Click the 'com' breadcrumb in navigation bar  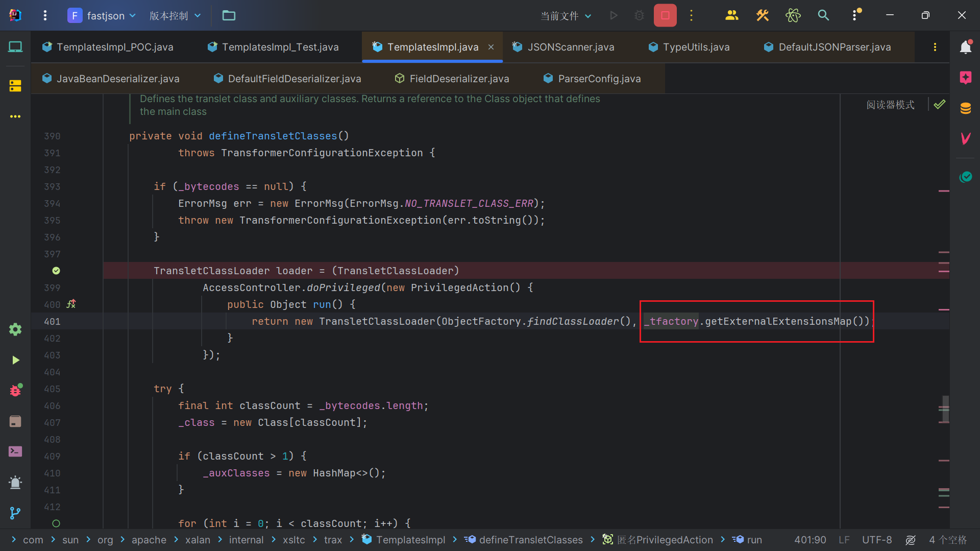33,540
